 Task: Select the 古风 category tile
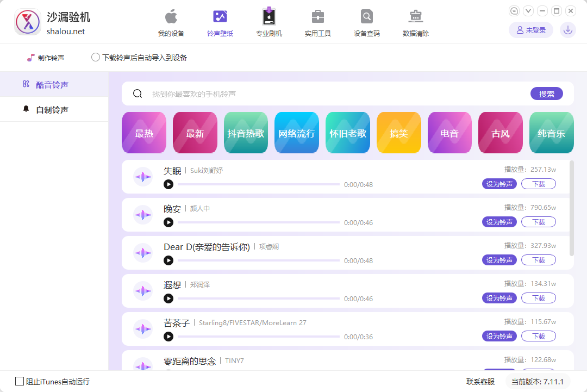click(501, 133)
